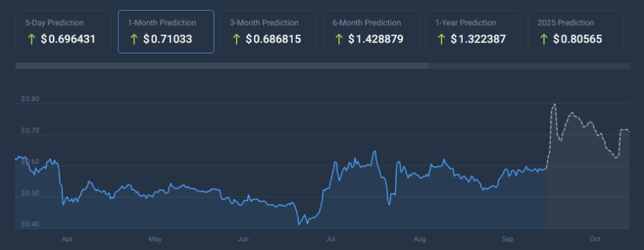Click the green arrow beside $0.80565

tap(543, 40)
